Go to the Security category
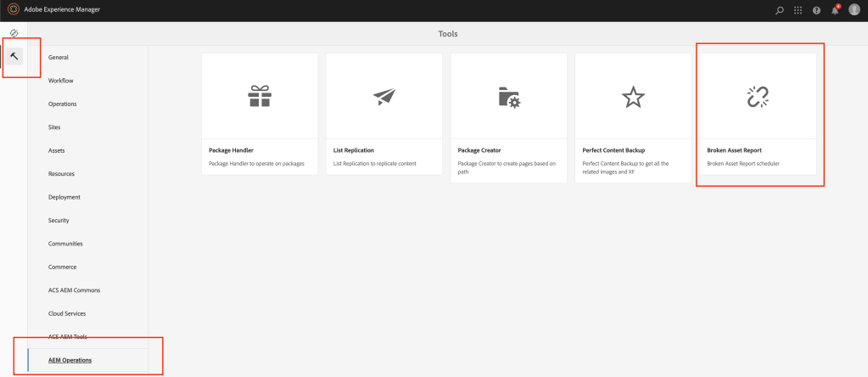Viewport: 868px width, 377px height. tap(60, 221)
